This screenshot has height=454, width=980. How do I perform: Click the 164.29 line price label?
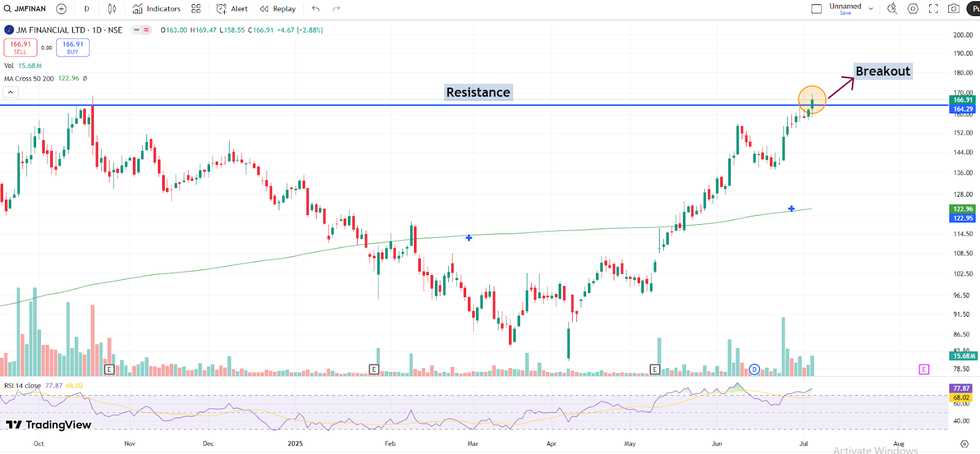pyautogui.click(x=962, y=109)
